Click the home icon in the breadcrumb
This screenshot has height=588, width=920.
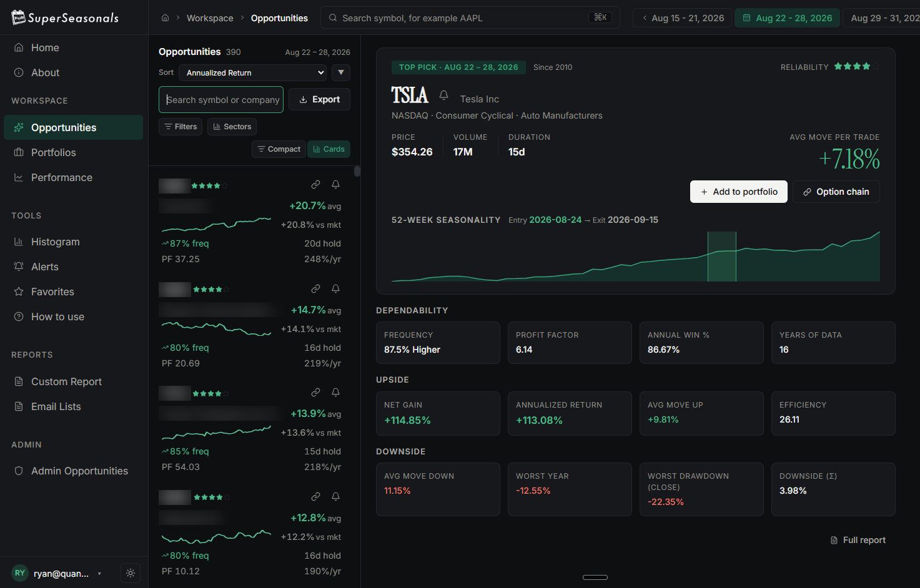pos(165,18)
